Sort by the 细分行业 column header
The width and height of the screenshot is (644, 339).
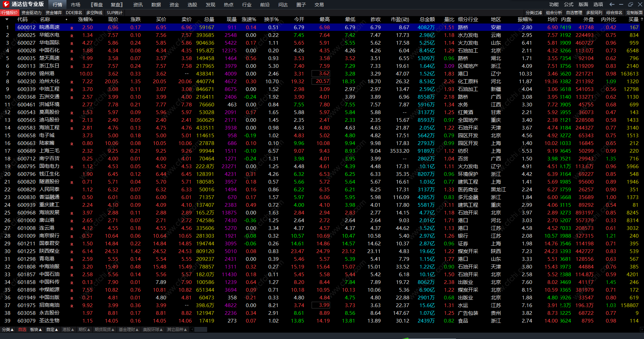tap(468, 19)
